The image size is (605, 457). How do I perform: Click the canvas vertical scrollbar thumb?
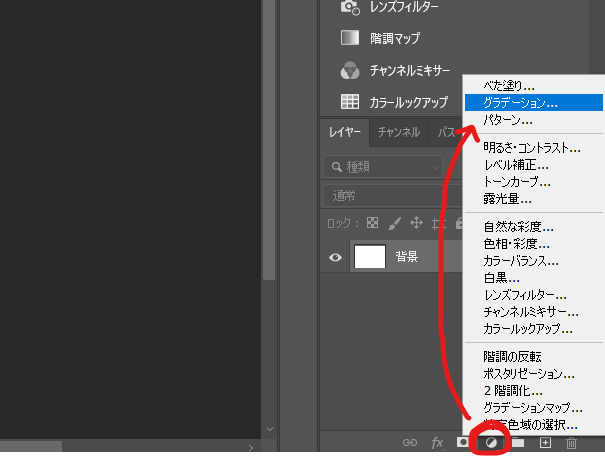coord(269,139)
